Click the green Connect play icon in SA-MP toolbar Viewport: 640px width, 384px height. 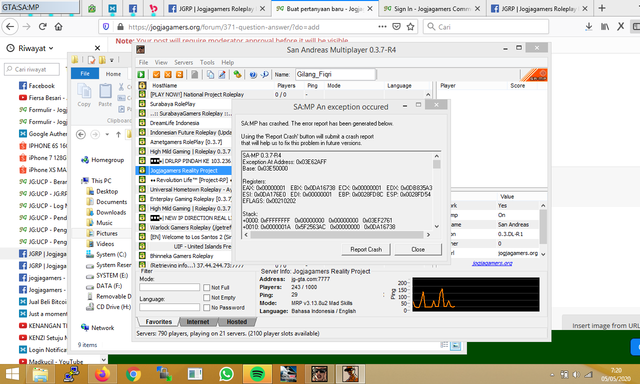coord(141,74)
